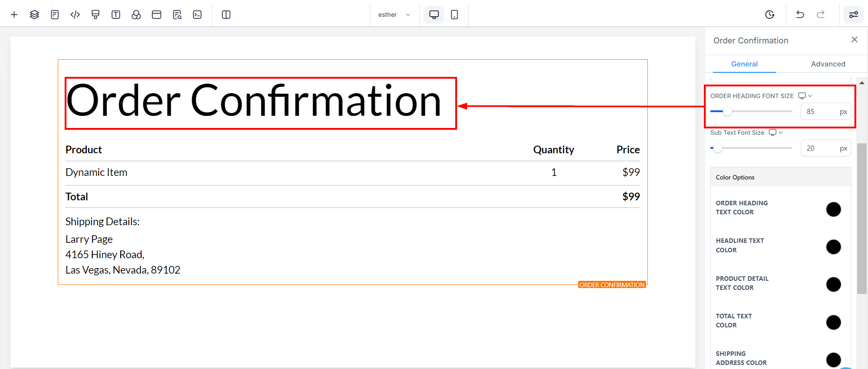The width and height of the screenshot is (868, 369).
Task: Click the Order Heading Font Size slider
Action: point(751,111)
